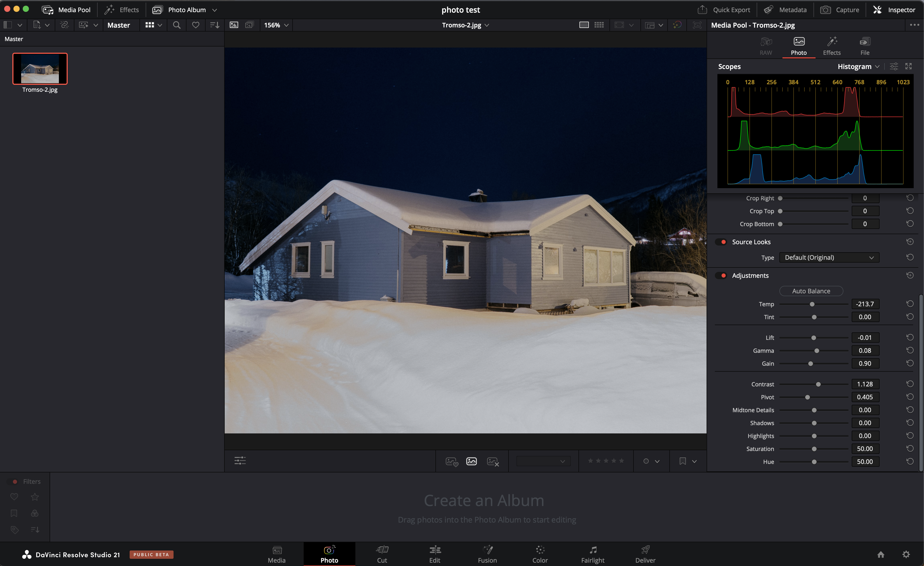Open viewer settings sliders icon below image
This screenshot has height=566, width=924.
tap(240, 461)
